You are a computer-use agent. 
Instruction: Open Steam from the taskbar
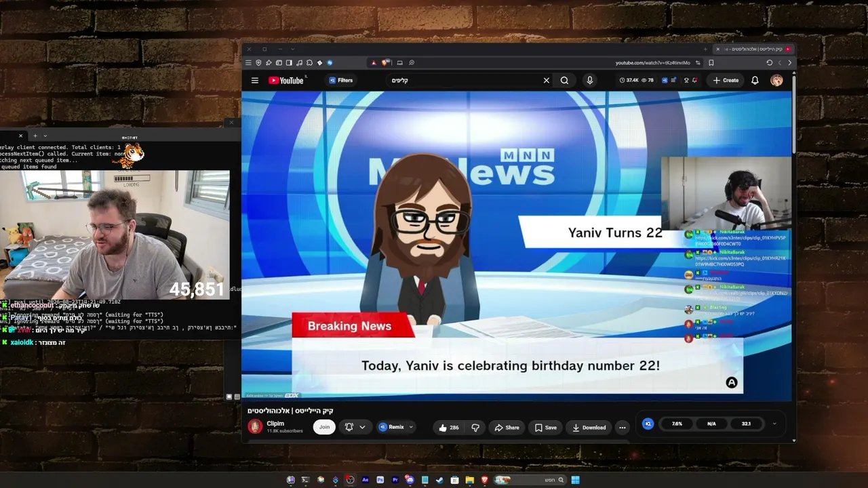[439, 480]
